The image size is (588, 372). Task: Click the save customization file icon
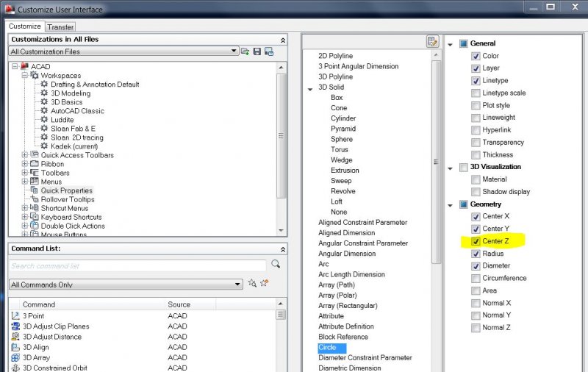257,51
